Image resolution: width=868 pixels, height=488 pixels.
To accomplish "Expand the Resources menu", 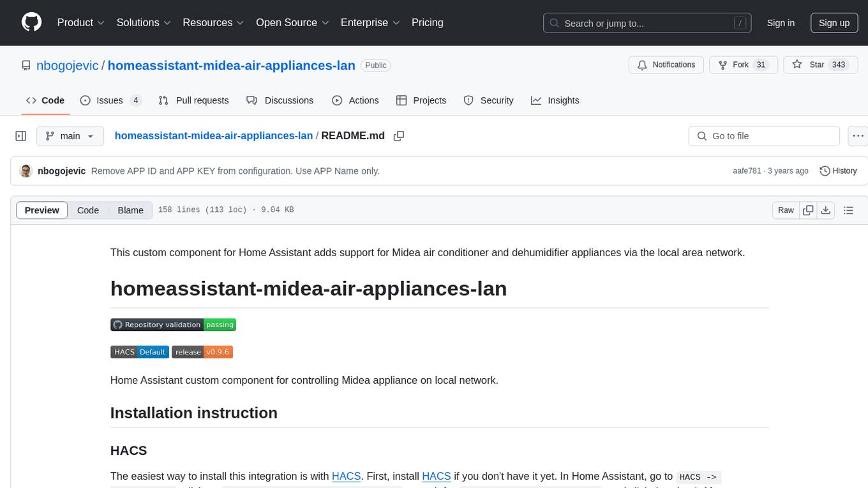I will [x=213, y=22].
